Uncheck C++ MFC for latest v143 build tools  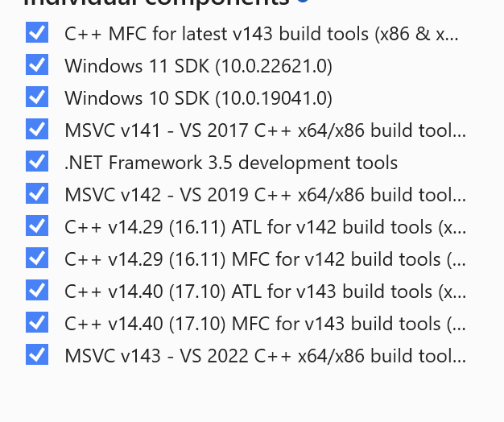[37, 33]
